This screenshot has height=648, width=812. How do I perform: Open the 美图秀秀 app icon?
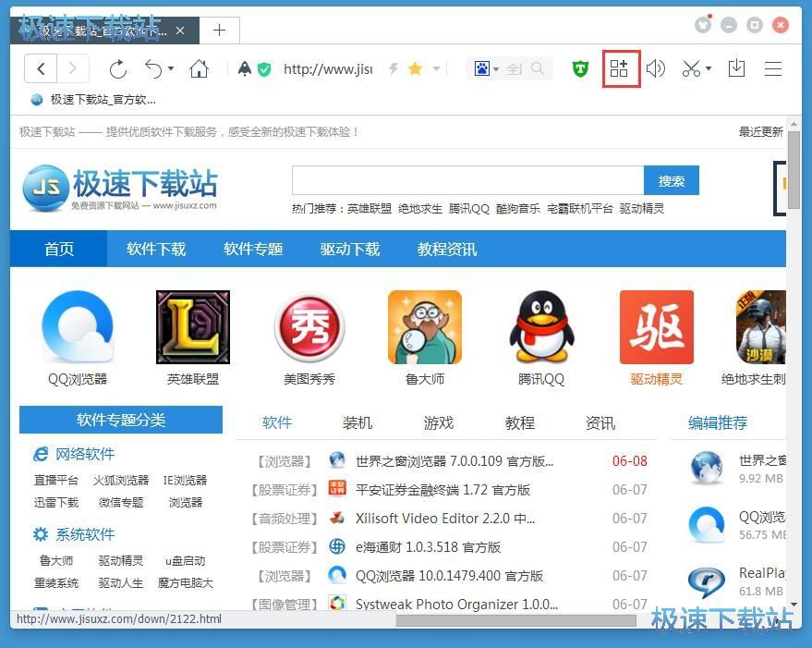tap(309, 327)
